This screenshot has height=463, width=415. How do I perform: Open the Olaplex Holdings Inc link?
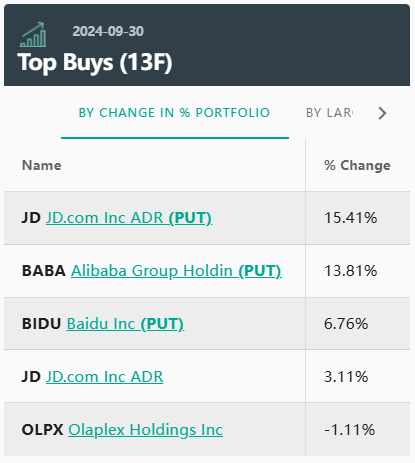click(x=146, y=430)
